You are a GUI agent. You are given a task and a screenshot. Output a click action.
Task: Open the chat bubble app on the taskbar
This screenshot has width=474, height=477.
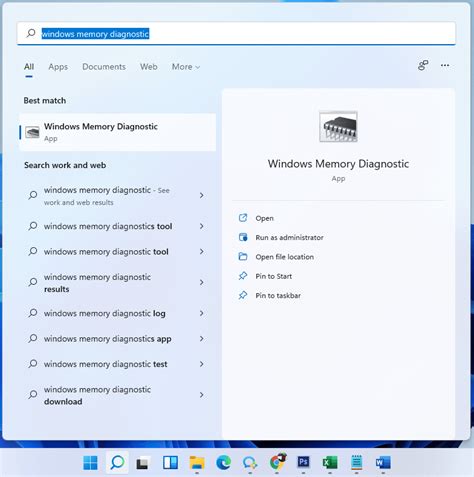coord(250,463)
